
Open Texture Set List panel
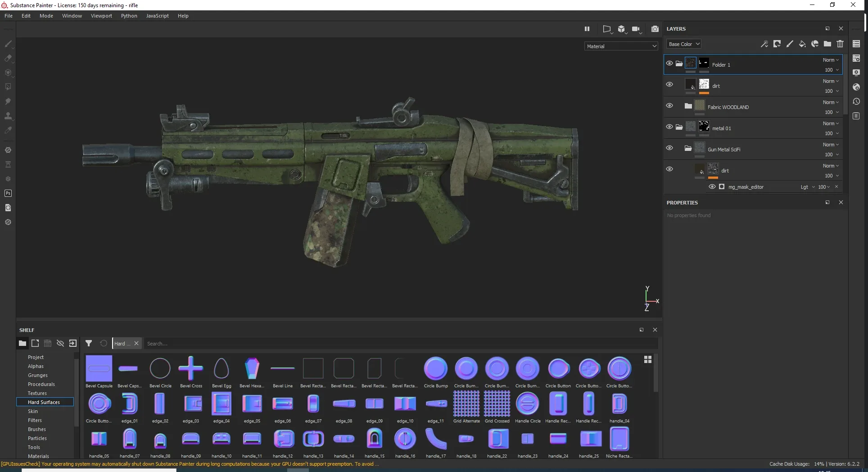pos(856,44)
